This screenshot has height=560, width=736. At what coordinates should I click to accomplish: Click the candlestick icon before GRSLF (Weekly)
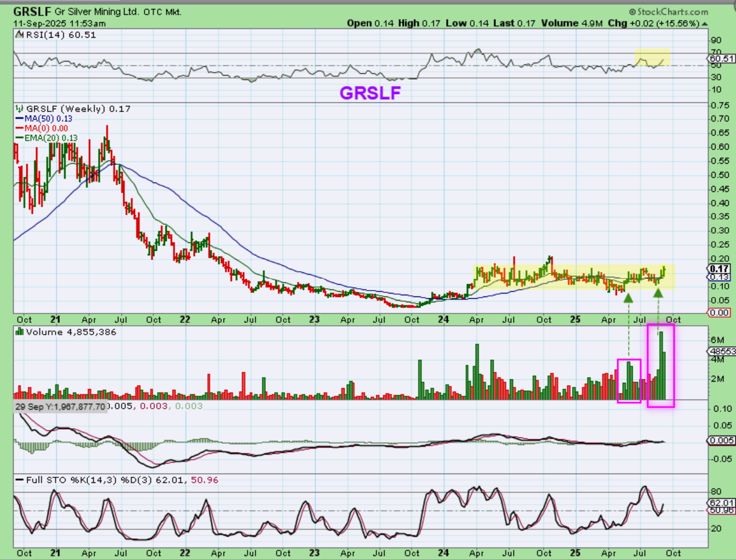19,109
